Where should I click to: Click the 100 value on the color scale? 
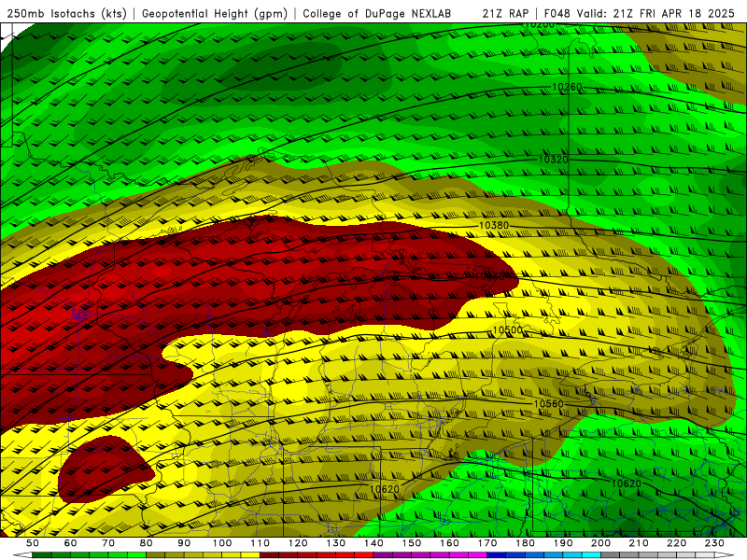[x=222, y=543]
